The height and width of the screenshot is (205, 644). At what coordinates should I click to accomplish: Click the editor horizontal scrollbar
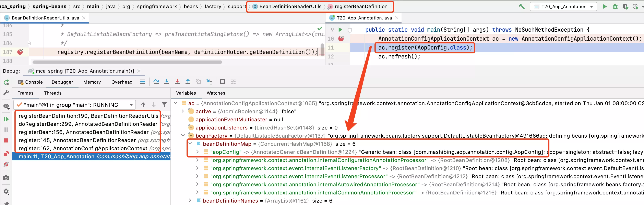click(127, 62)
